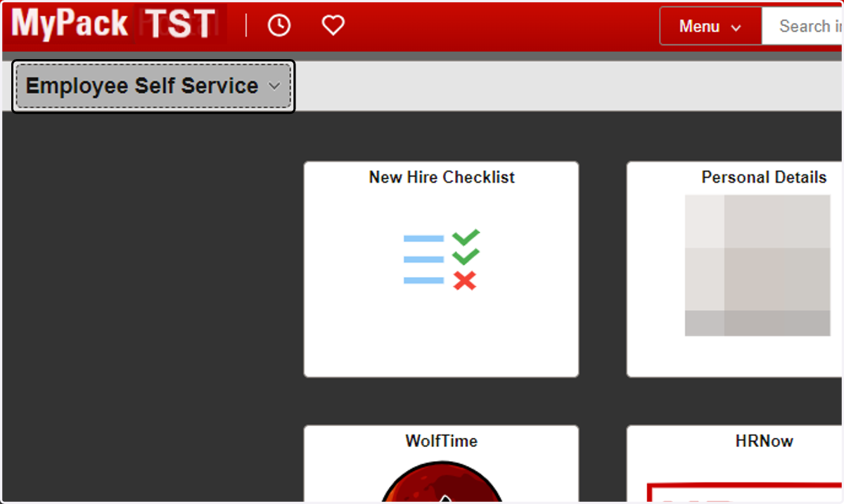Open the HRNow tile
Screen dimensions: 844x504
pyautogui.click(x=735, y=464)
